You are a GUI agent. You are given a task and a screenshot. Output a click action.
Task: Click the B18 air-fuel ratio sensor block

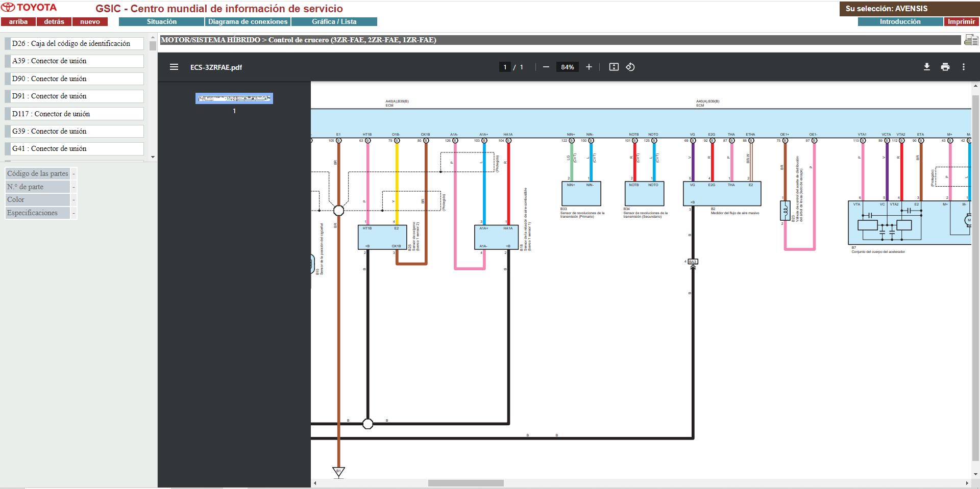pyautogui.click(x=496, y=237)
